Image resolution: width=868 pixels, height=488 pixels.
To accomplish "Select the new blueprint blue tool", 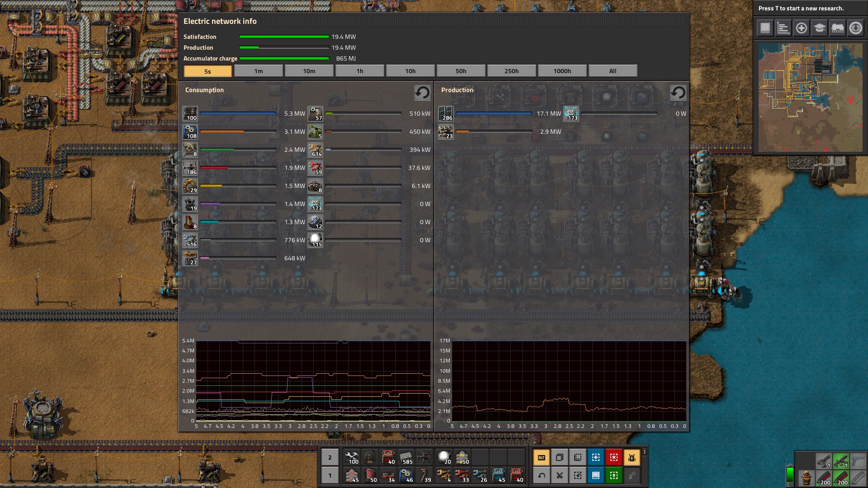I will 595,457.
